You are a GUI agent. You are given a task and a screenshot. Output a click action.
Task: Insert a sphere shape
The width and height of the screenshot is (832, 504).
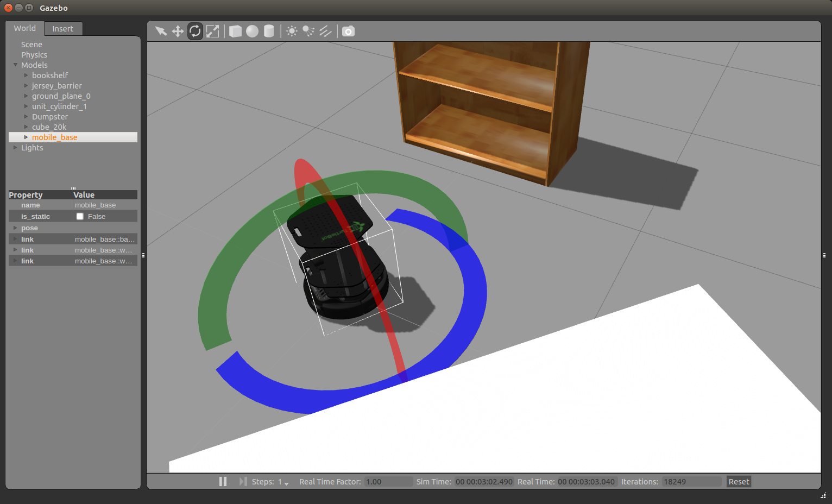pyautogui.click(x=252, y=31)
